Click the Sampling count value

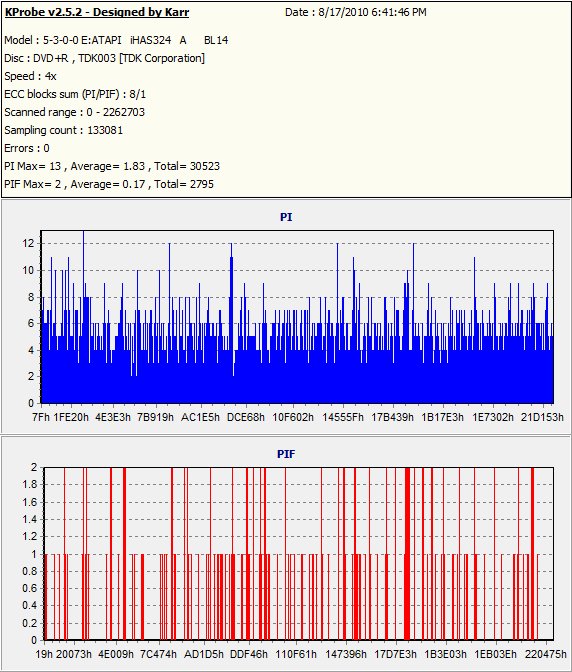pos(105,130)
